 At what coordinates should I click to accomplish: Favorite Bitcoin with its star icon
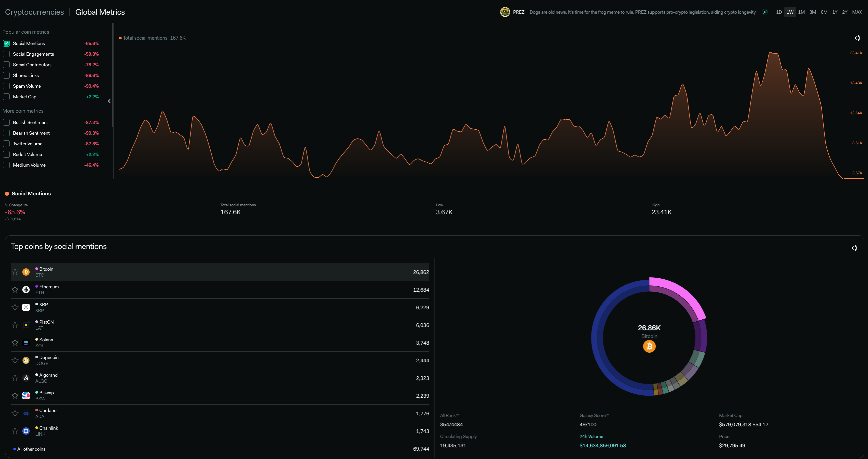[15, 272]
